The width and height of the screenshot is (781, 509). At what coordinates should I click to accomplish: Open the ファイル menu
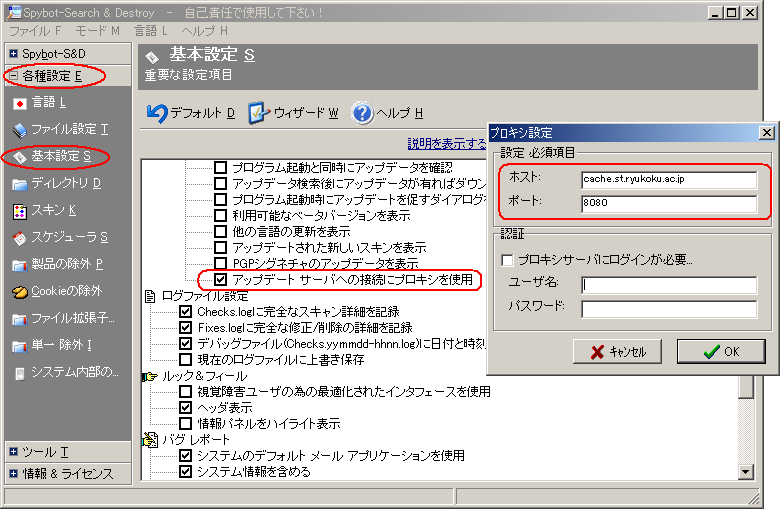coord(35,31)
